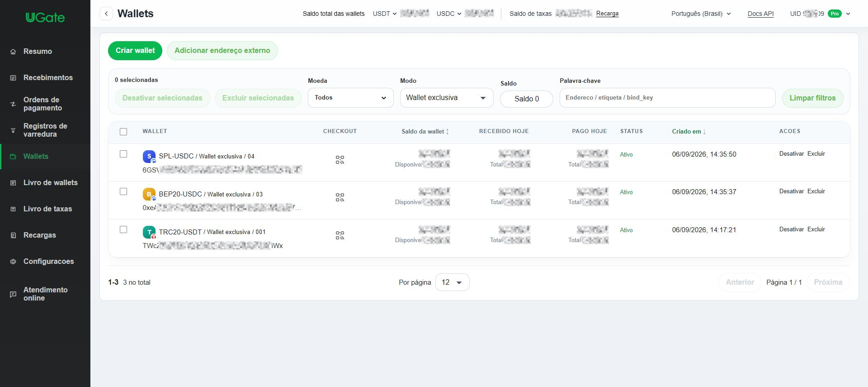This screenshot has width=868, height=387.
Task: Click the Ordens de pagamento icon
Action: (13, 104)
